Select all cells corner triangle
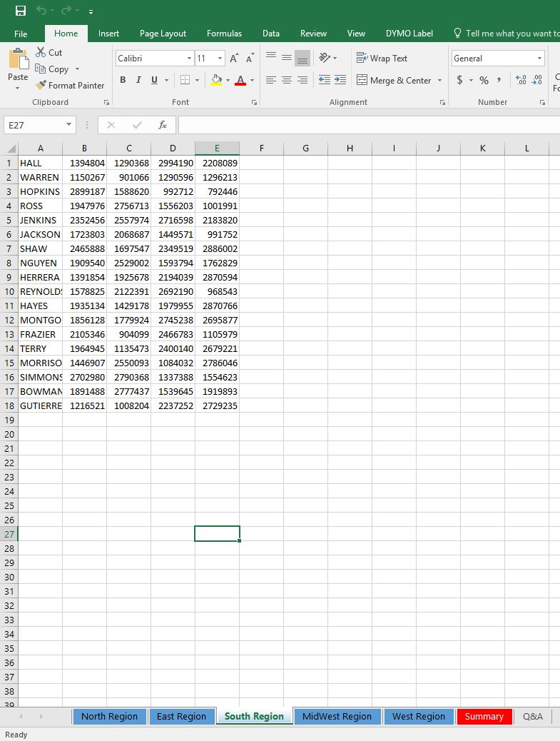This screenshot has width=560, height=741. coord(11,148)
